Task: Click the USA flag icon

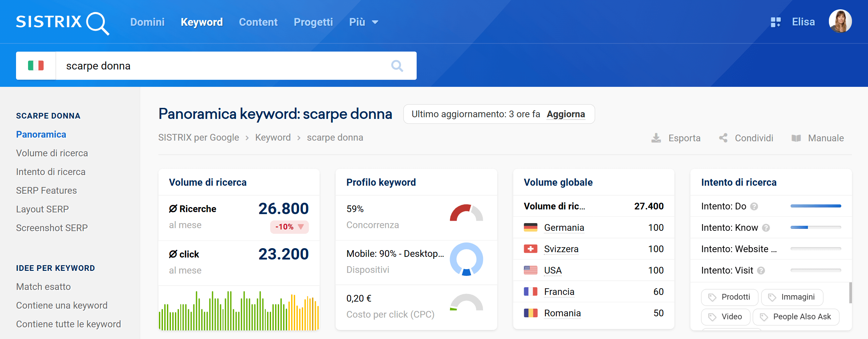Action: pos(530,270)
